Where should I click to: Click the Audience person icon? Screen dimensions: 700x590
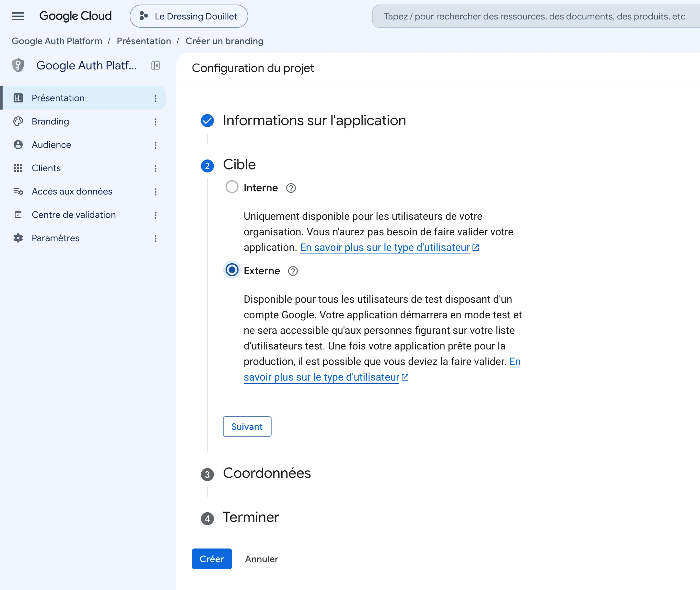(x=18, y=145)
